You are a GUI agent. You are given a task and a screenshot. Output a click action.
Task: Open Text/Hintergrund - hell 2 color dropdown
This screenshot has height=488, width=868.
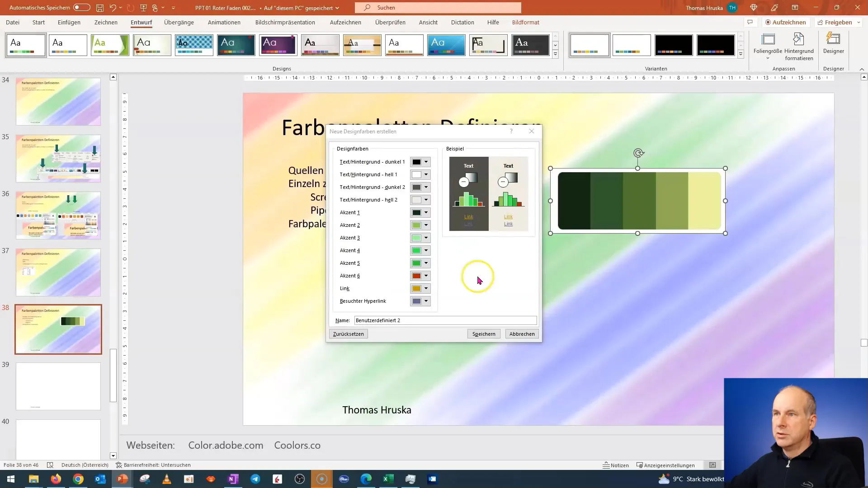(426, 200)
